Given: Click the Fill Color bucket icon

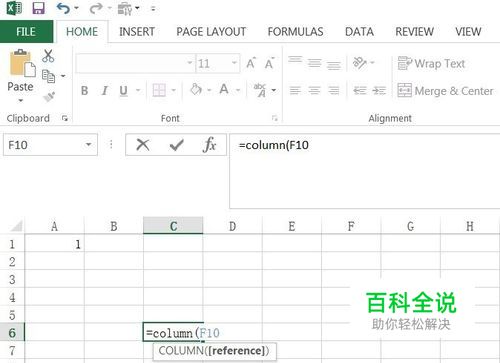Looking at the screenshot, I should [196, 90].
